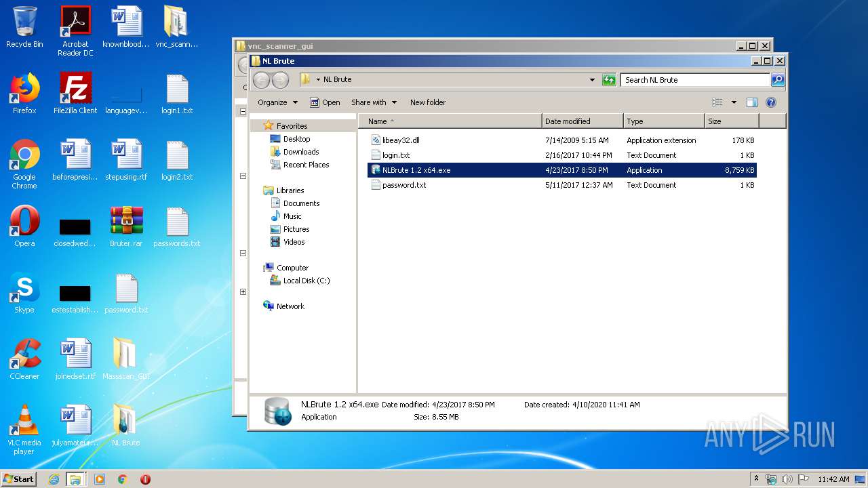Open Pictures library

[296, 229]
